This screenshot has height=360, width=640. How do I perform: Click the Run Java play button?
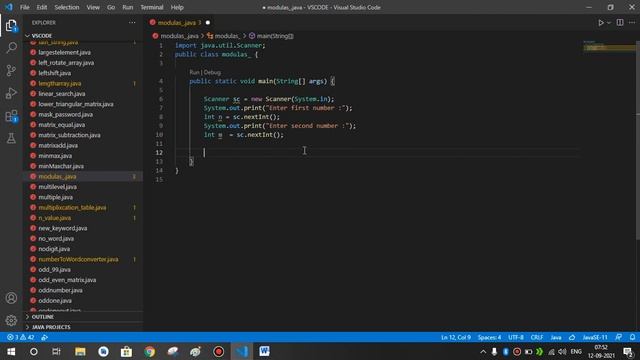pos(601,23)
